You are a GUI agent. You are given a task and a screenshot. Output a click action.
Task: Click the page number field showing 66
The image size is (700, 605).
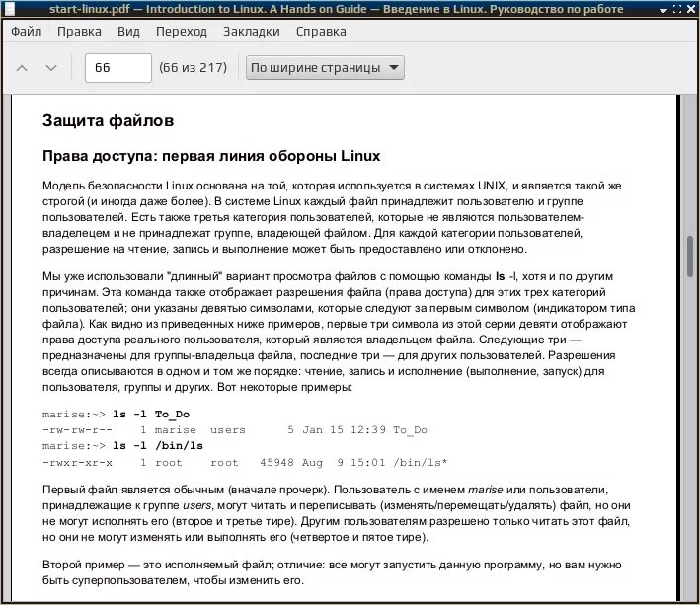(x=118, y=68)
